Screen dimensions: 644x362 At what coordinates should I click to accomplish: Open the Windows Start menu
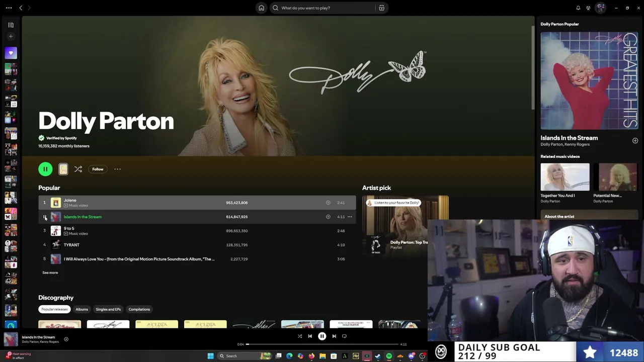tap(210, 356)
